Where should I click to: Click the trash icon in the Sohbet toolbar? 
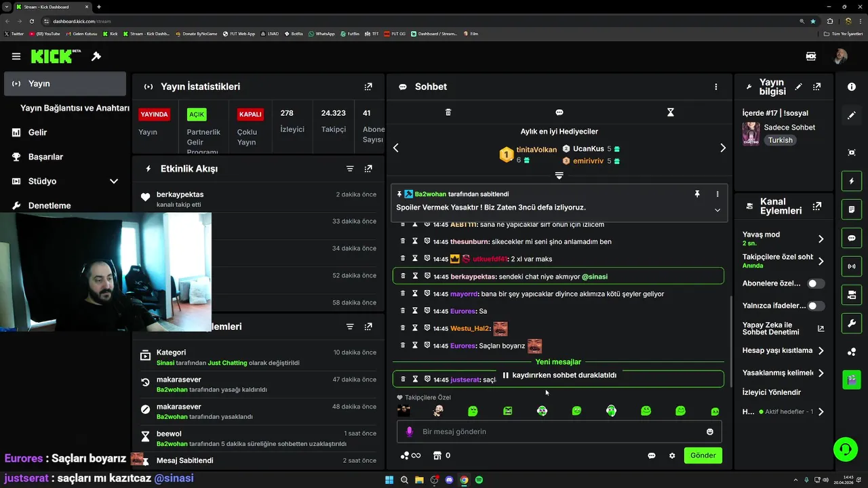(x=448, y=113)
